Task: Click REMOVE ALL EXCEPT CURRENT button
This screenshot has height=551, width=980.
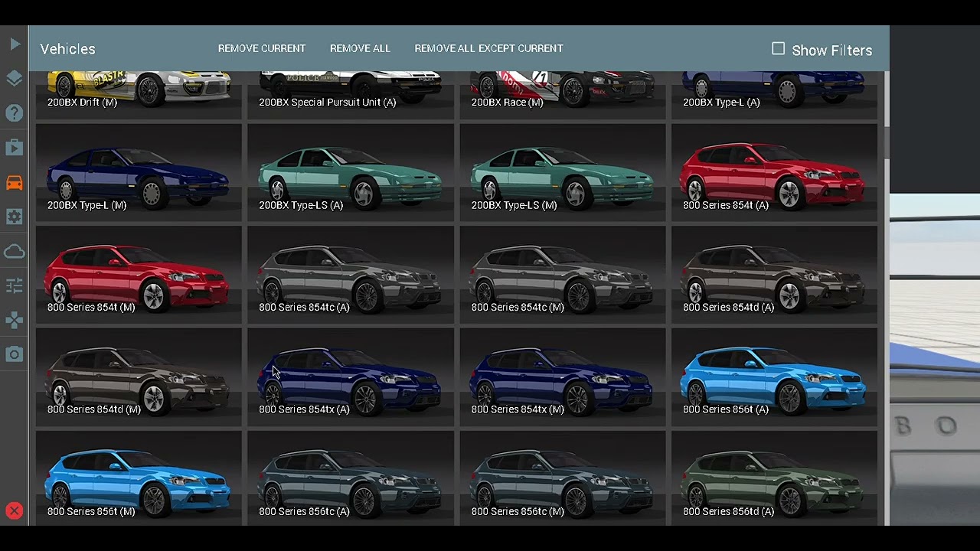Action: tap(488, 48)
